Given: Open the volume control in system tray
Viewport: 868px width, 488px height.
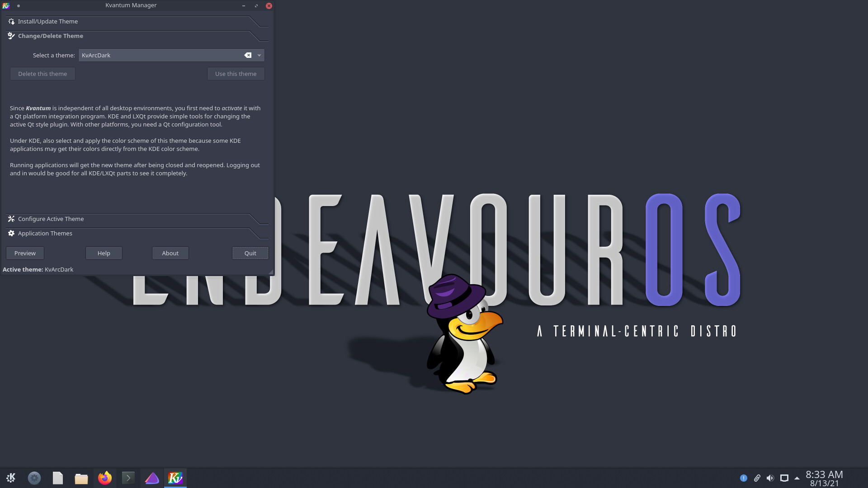Looking at the screenshot, I should click(770, 478).
